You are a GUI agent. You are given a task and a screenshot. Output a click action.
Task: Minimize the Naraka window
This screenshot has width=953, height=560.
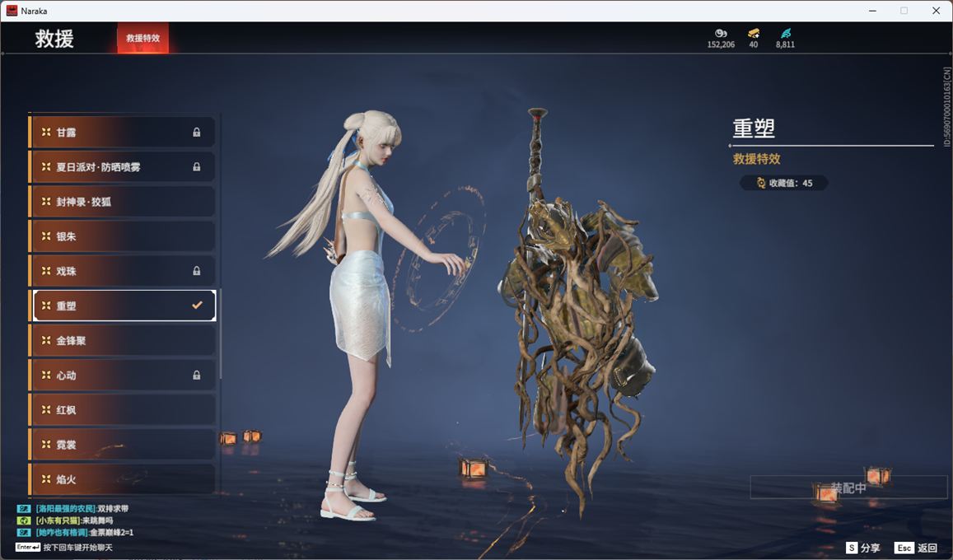click(873, 11)
